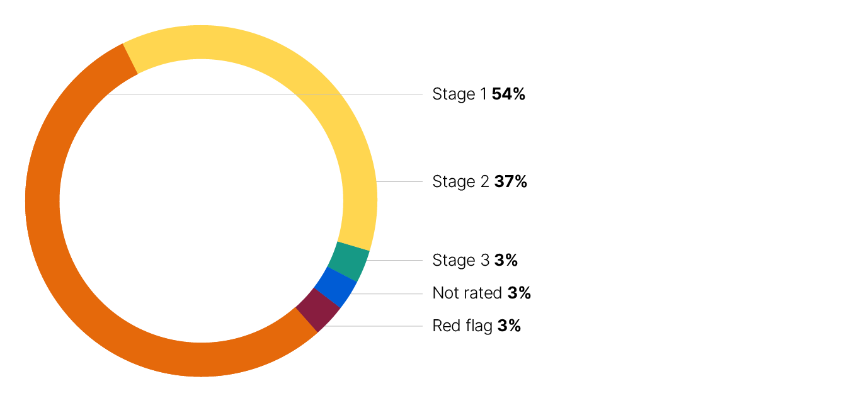Click the leader line pointing to Stage 2

click(x=400, y=182)
